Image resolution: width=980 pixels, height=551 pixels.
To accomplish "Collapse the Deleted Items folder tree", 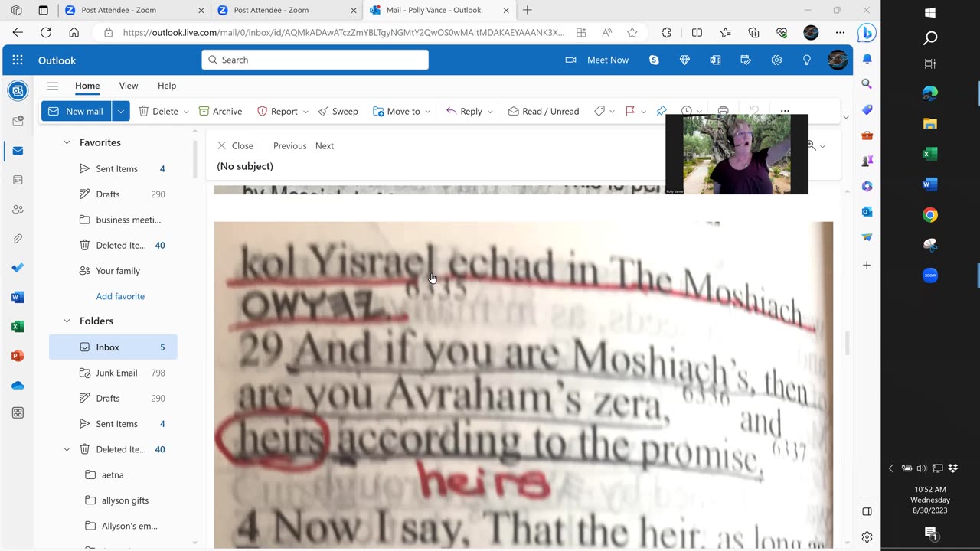I will click(x=67, y=449).
